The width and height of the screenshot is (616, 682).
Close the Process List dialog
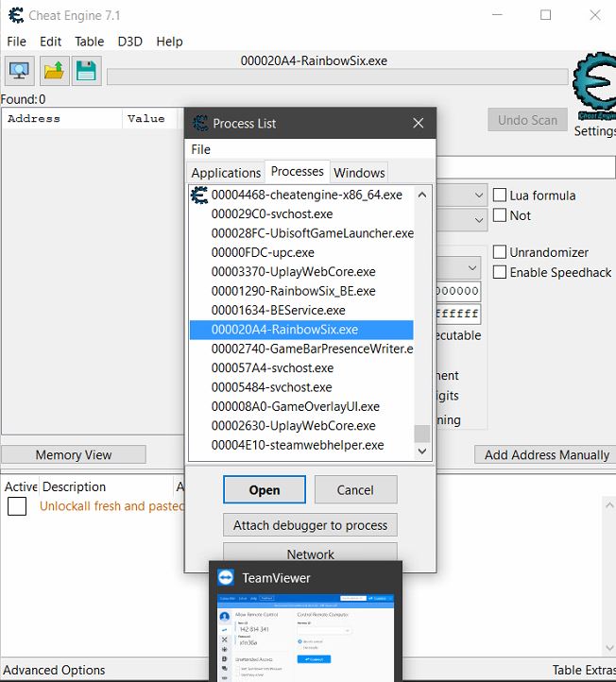click(x=419, y=123)
